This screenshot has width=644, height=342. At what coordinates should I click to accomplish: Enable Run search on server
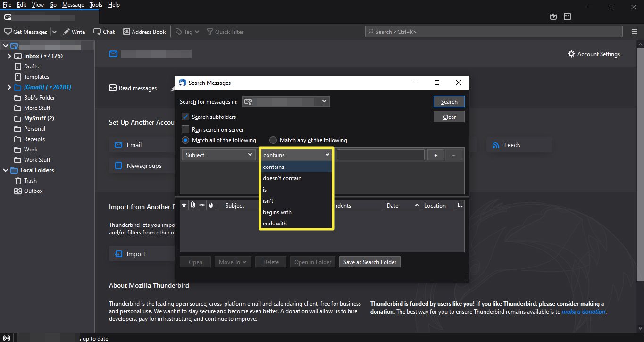tap(185, 129)
